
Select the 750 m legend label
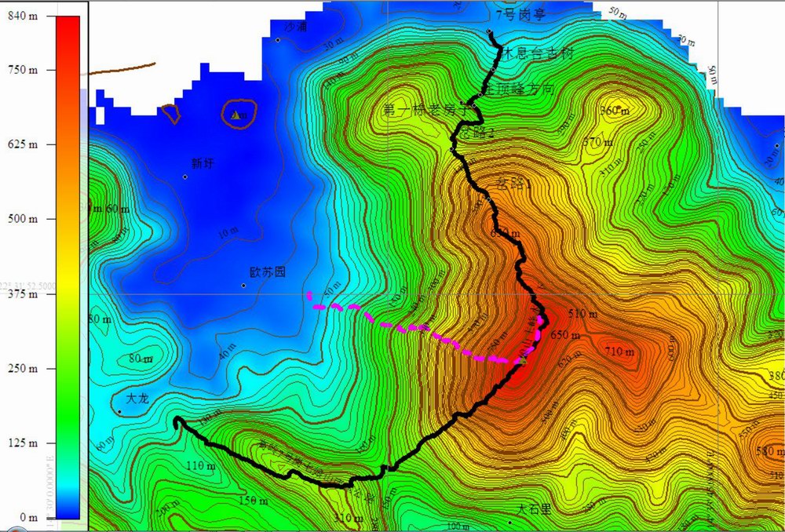click(23, 70)
